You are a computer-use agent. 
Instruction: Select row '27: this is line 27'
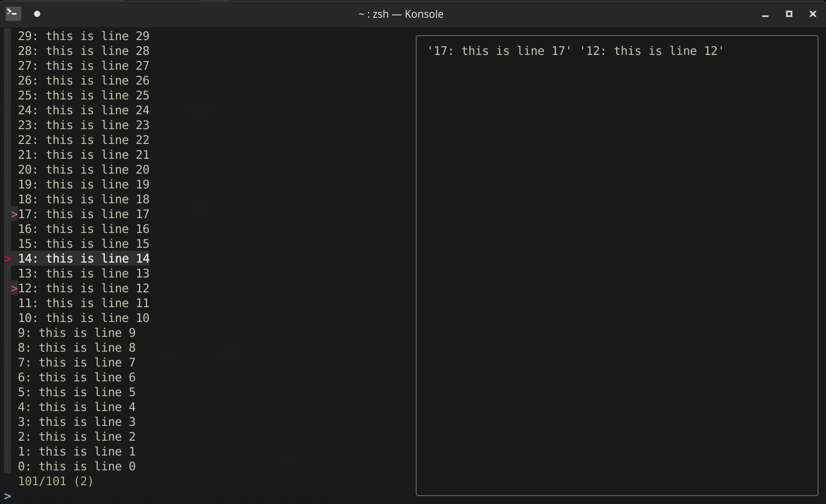click(84, 66)
